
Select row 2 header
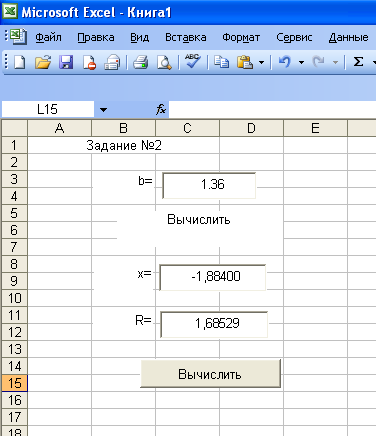(x=14, y=162)
